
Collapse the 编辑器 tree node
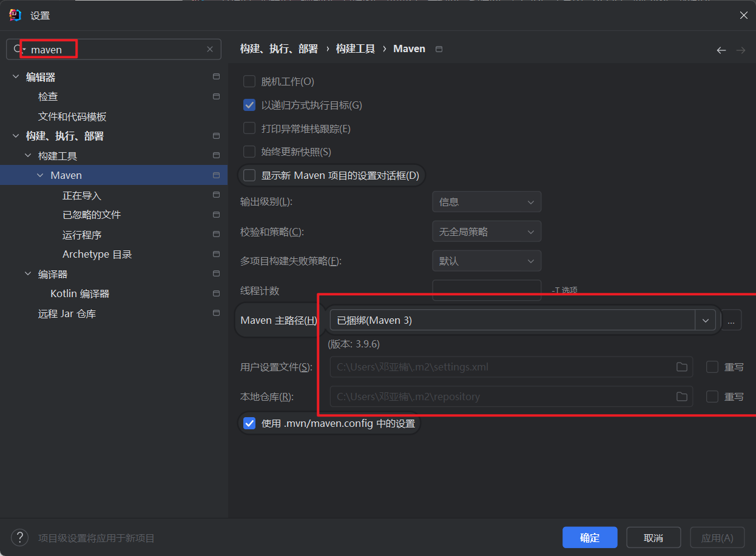15,77
